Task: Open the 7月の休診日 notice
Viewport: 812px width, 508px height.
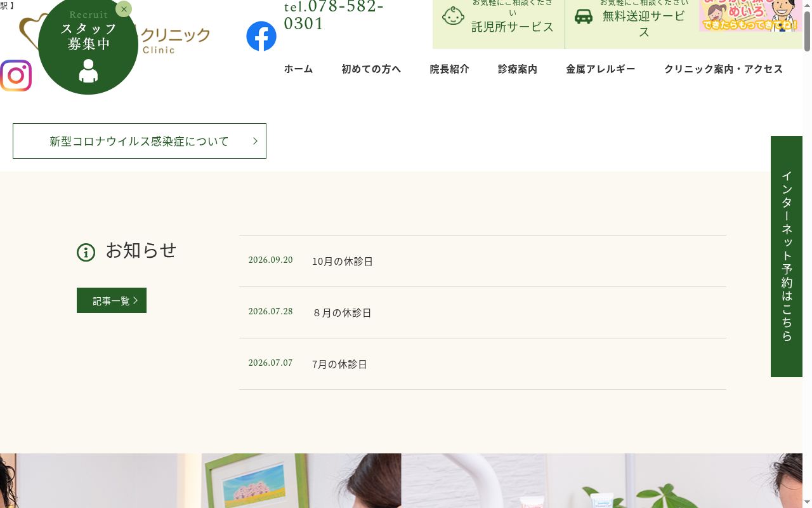Action: (340, 364)
